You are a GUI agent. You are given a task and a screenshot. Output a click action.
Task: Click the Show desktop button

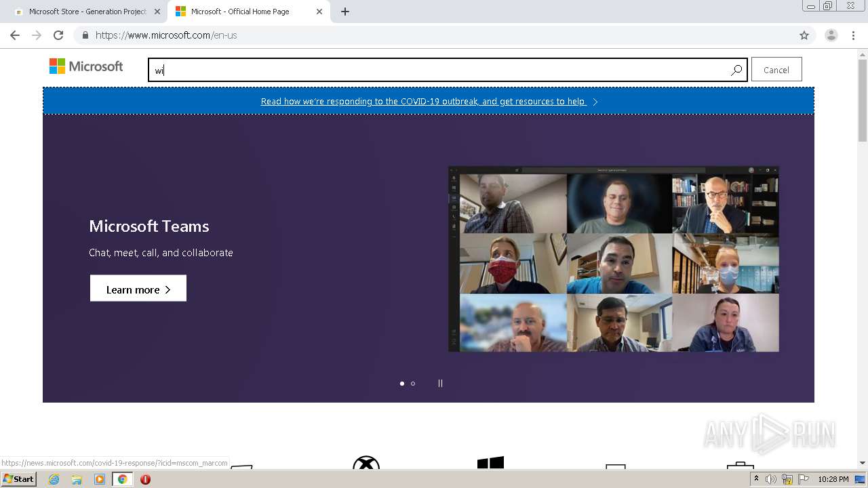pyautogui.click(x=861, y=479)
